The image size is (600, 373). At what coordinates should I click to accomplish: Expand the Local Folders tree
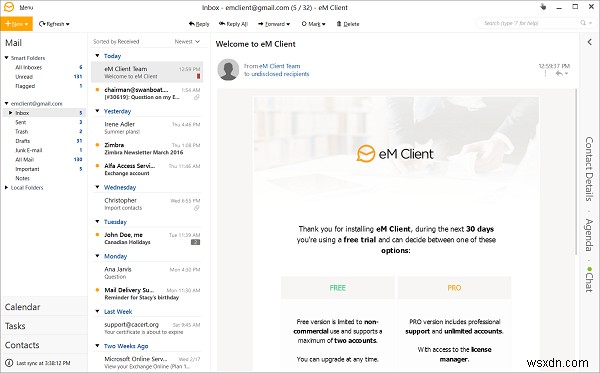click(7, 187)
